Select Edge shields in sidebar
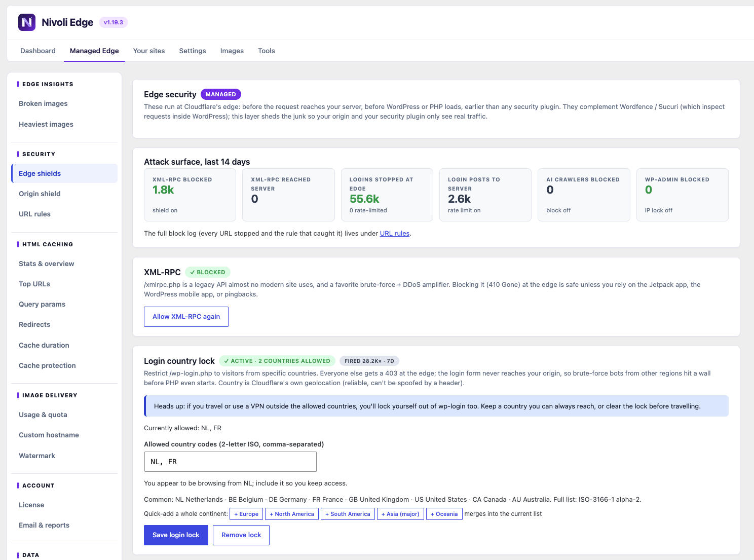 point(64,173)
